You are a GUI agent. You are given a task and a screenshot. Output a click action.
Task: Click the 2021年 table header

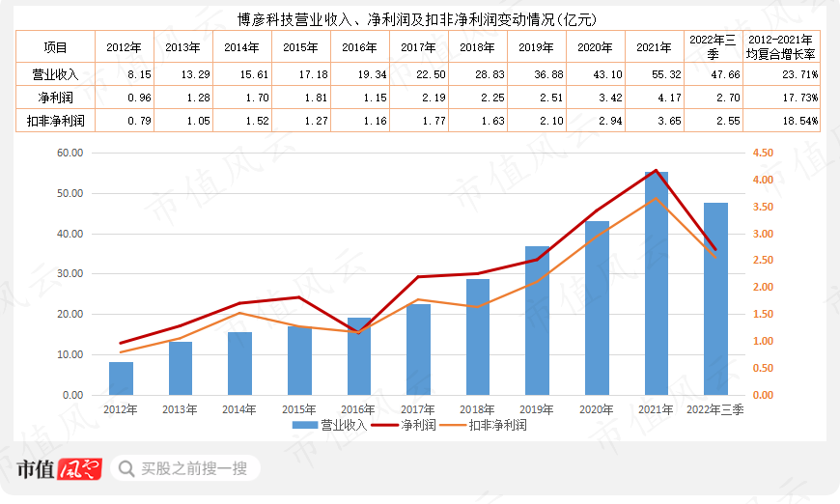point(655,47)
